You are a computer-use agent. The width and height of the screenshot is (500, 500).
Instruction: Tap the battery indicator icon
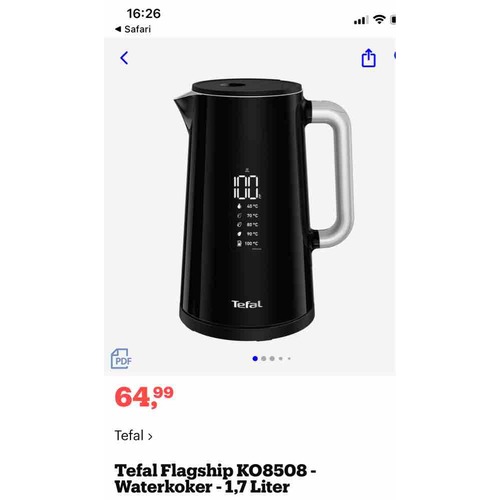pyautogui.click(x=393, y=20)
